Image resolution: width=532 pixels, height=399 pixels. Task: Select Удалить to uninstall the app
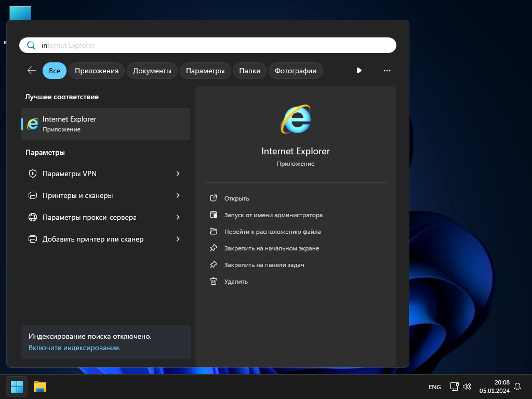tap(236, 282)
